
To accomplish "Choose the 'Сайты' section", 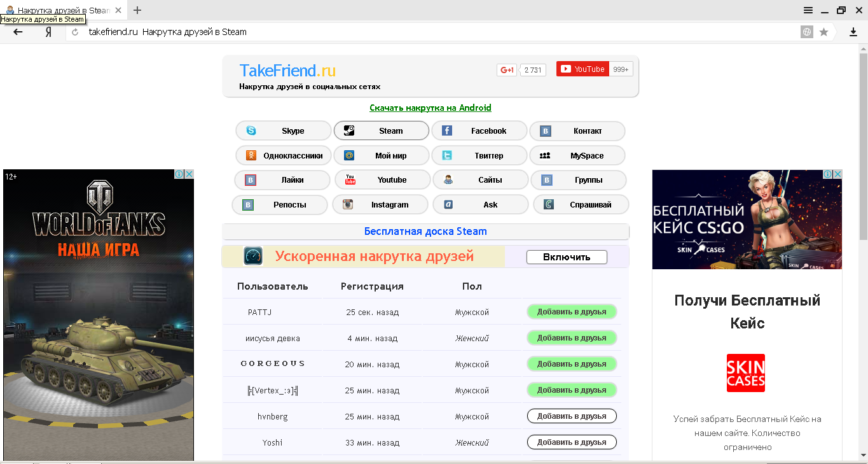I will [481, 179].
